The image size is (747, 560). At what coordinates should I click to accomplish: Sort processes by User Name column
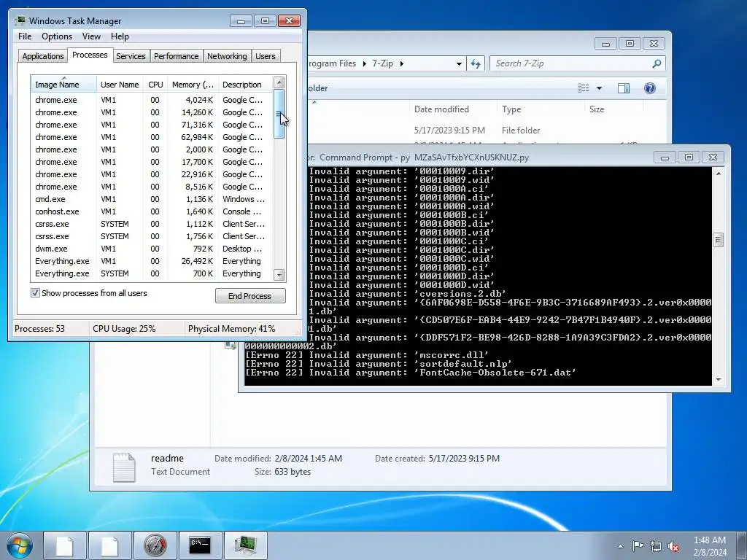point(120,85)
